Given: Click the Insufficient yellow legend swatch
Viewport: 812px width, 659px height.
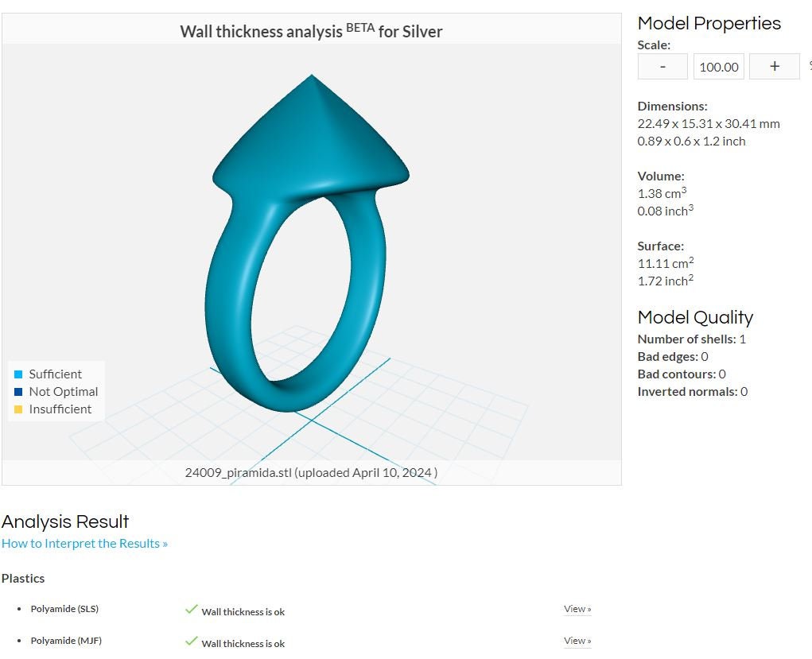Looking at the screenshot, I should click(18, 409).
